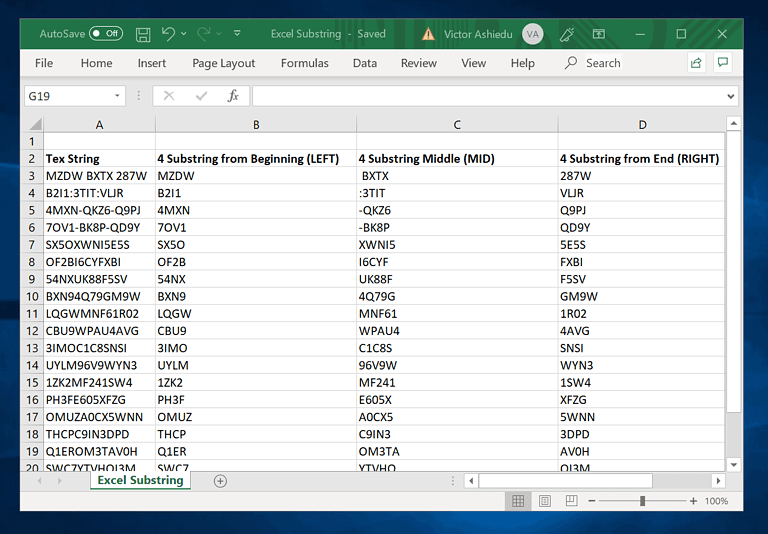Click cell 'AV0H'
Image resolution: width=768 pixels, height=534 pixels.
[642, 451]
